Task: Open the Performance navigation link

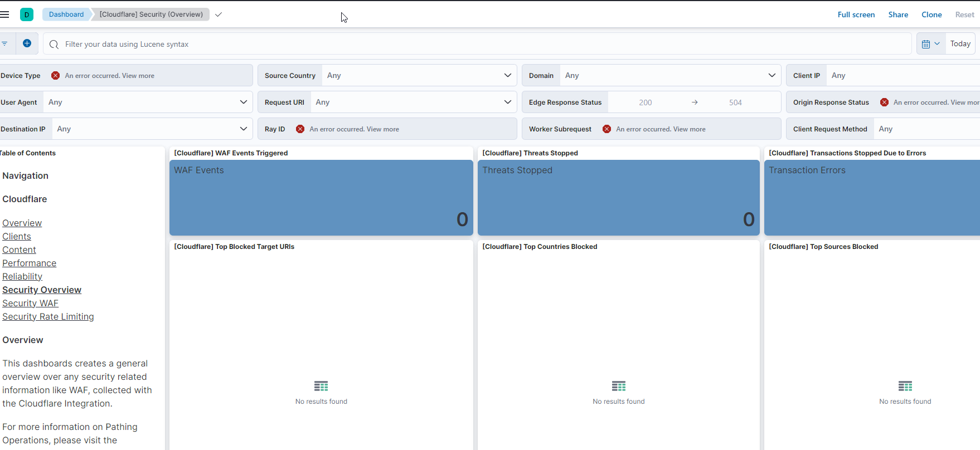Action: (x=29, y=263)
